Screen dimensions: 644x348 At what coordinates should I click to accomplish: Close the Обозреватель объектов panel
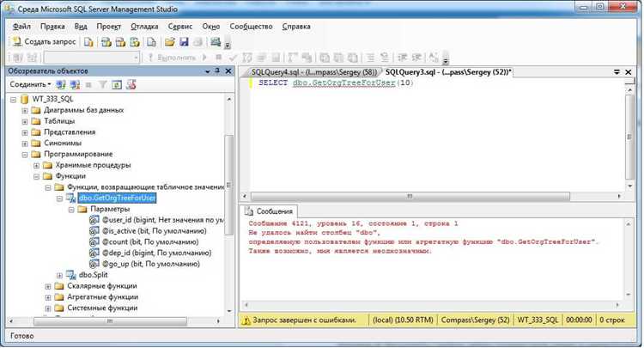click(x=227, y=70)
